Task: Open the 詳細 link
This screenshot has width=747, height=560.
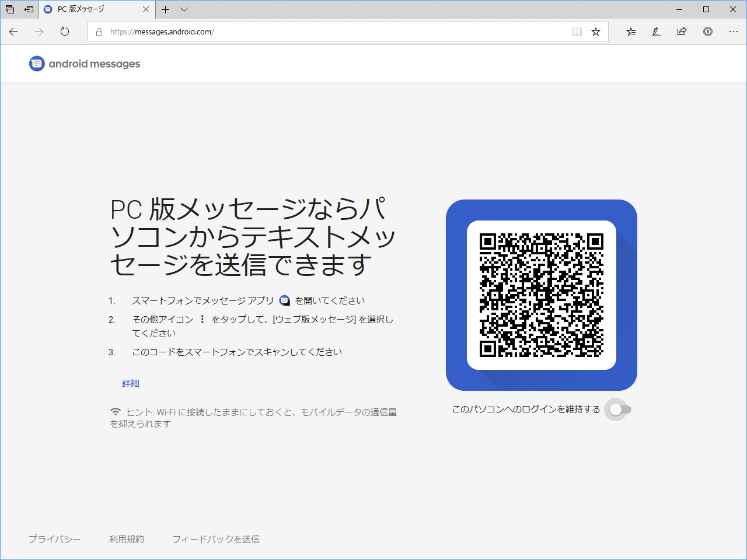Action: 131,383
